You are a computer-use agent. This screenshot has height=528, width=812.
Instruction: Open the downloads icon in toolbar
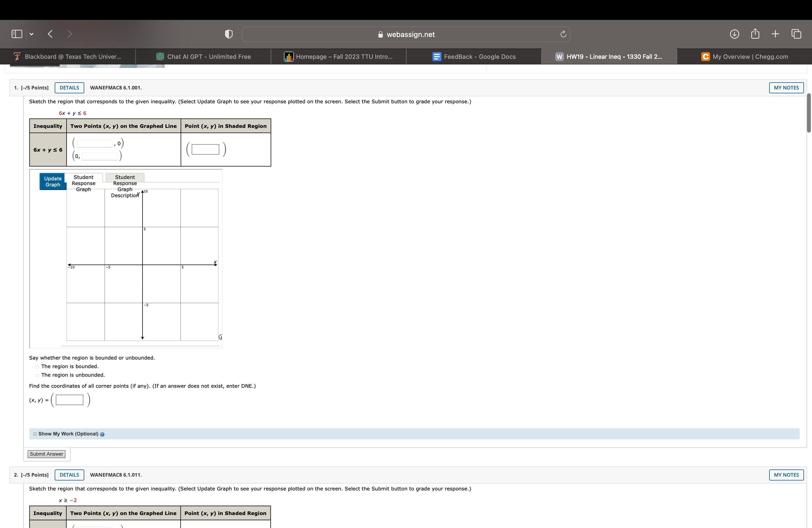(x=734, y=34)
